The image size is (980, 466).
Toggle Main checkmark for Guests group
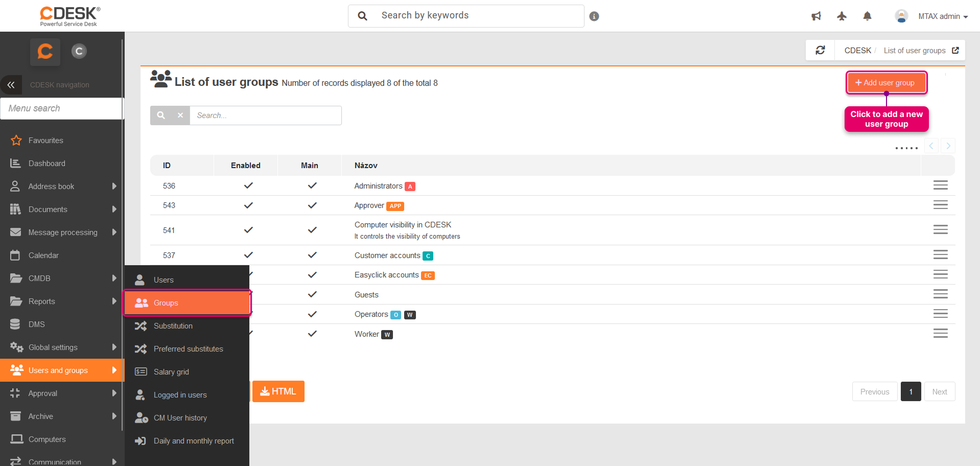click(x=312, y=294)
